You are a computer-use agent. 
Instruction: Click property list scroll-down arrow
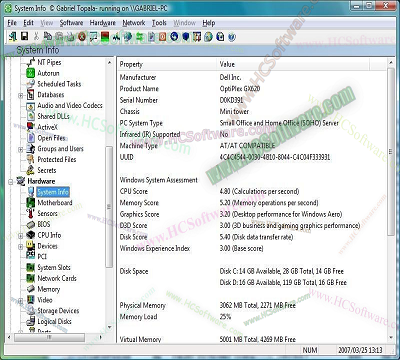tap(391, 338)
